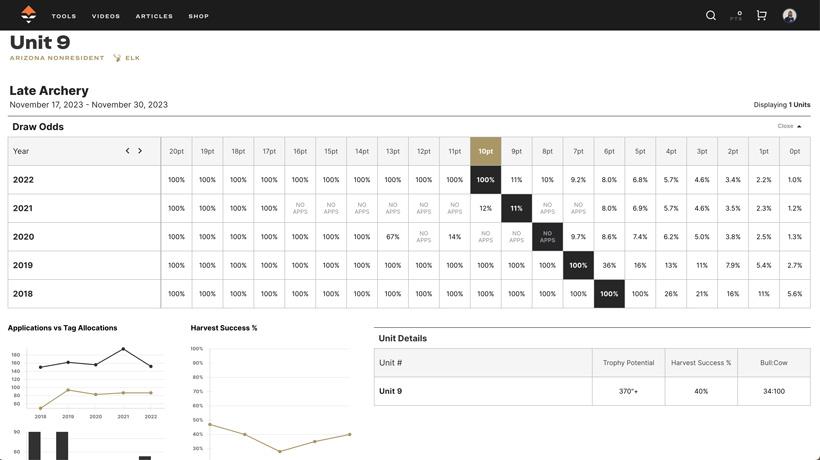Select the 20pt column header
This screenshot has width=820, height=460.
pos(176,151)
